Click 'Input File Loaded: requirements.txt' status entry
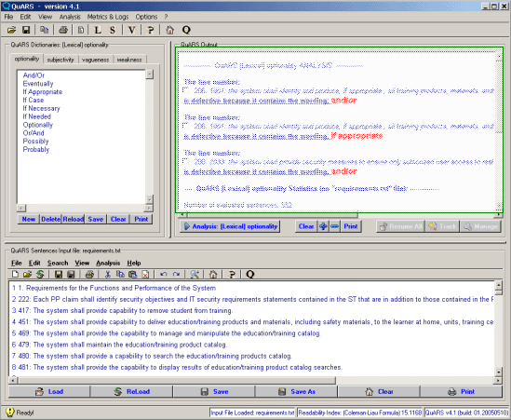This screenshot has height=420, width=511. click(252, 413)
